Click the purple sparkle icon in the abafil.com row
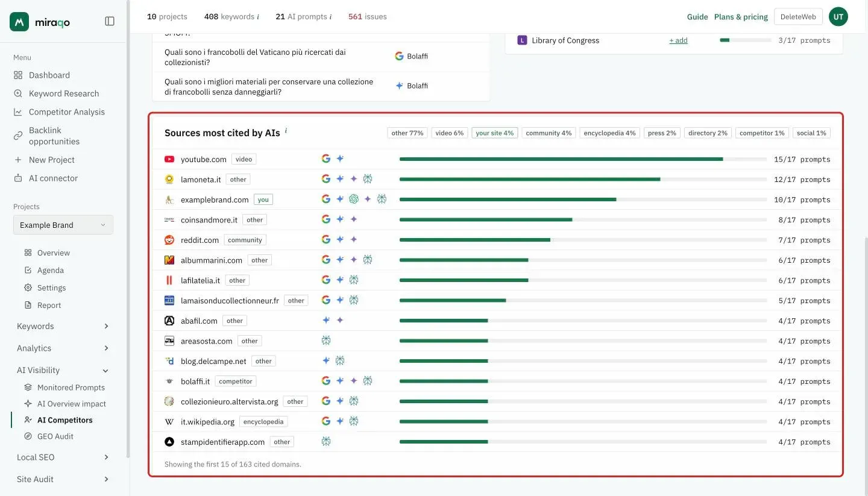This screenshot has width=868, height=496. tap(340, 321)
